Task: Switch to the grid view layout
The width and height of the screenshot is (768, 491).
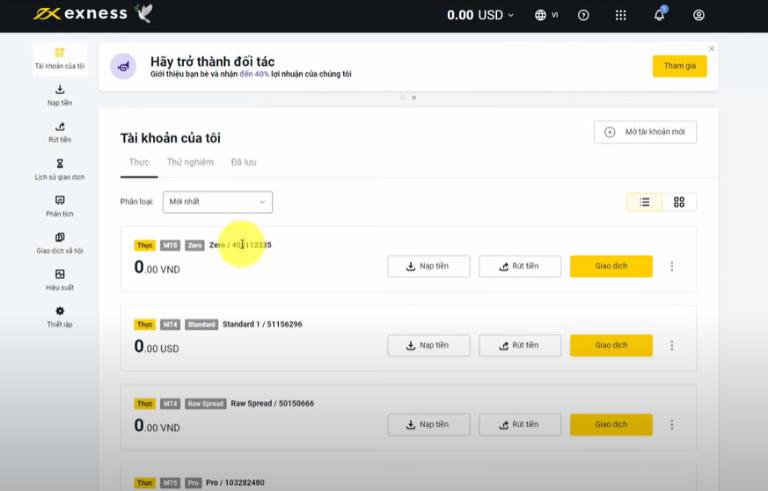Action: [x=679, y=202]
